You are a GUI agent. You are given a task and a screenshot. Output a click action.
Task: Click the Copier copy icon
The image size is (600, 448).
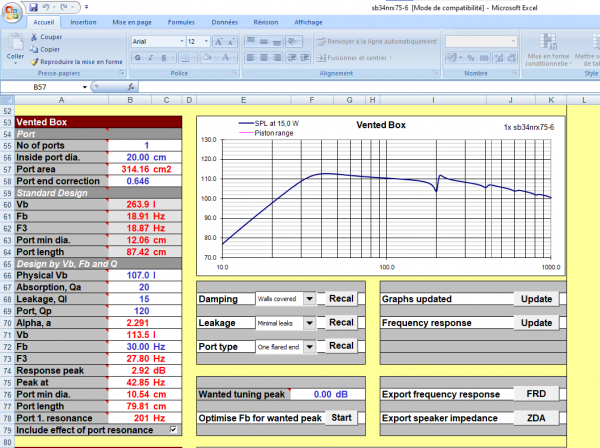coord(36,49)
